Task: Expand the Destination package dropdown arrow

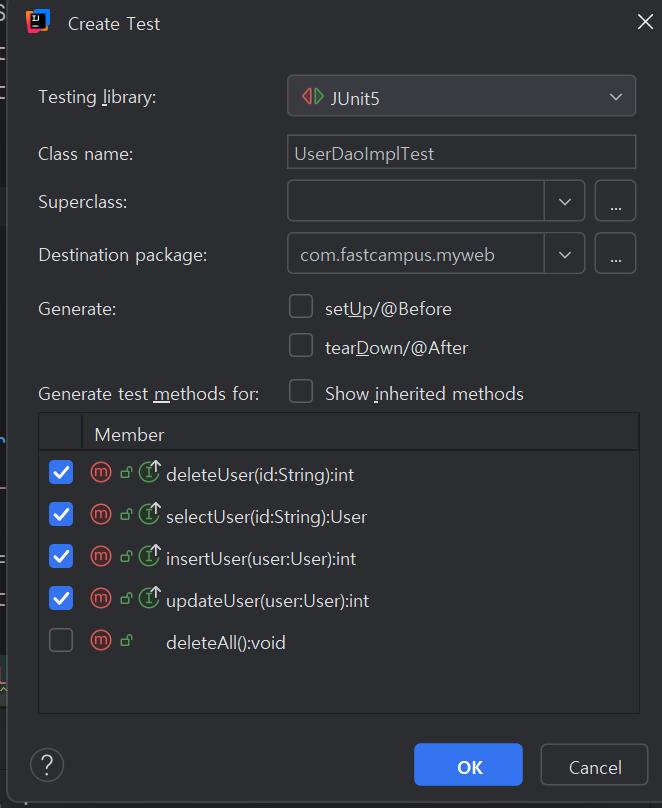Action: point(565,254)
